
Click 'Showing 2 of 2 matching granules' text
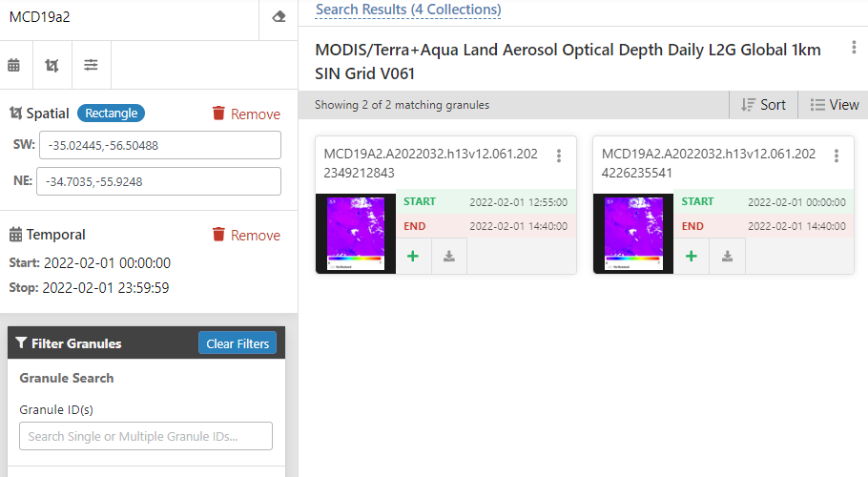402,105
